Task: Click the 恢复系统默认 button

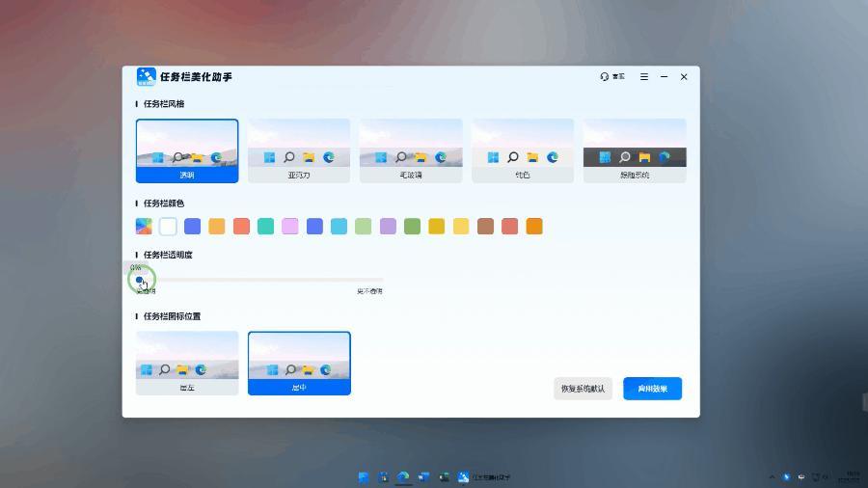Action: pos(583,389)
